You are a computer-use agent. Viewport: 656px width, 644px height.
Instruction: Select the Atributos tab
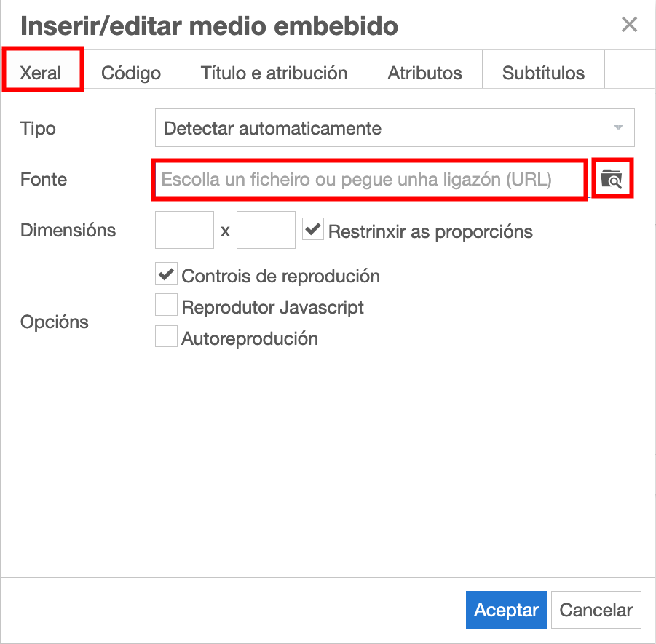click(424, 73)
